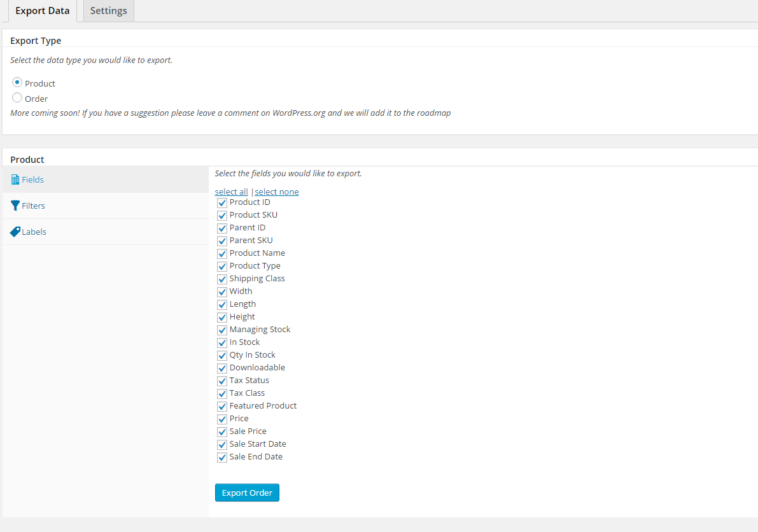The height and width of the screenshot is (532, 758).
Task: Uncheck the Managing Stock checkbox
Action: [222, 330]
